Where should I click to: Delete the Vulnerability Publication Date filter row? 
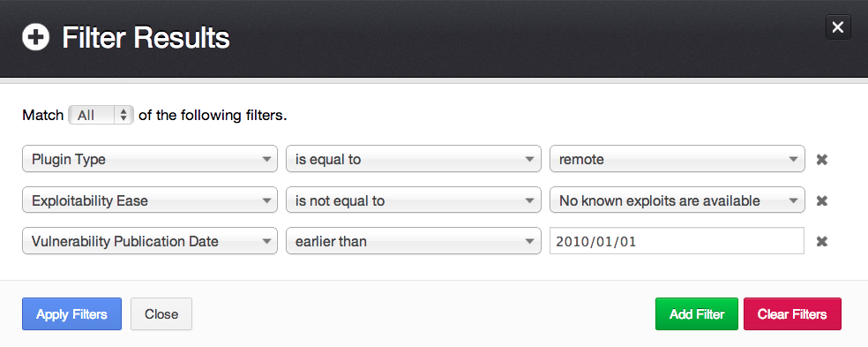click(x=822, y=241)
